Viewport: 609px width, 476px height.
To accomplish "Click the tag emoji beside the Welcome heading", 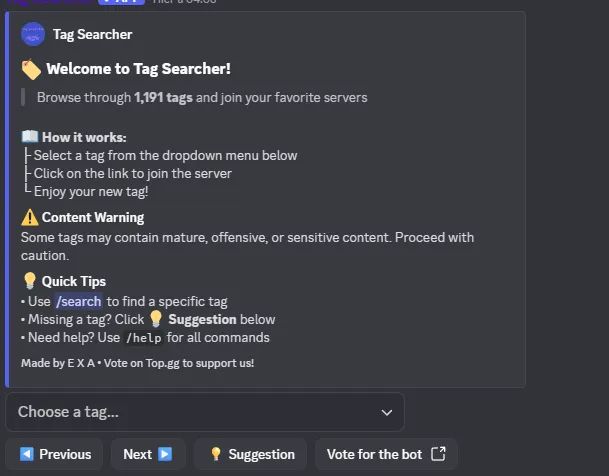I will [x=31, y=69].
